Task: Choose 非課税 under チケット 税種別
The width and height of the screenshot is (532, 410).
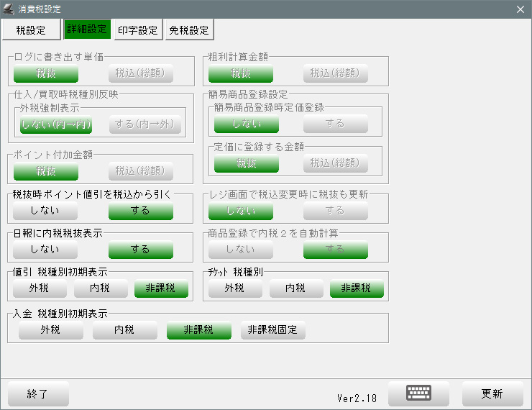Action: pyautogui.click(x=356, y=288)
